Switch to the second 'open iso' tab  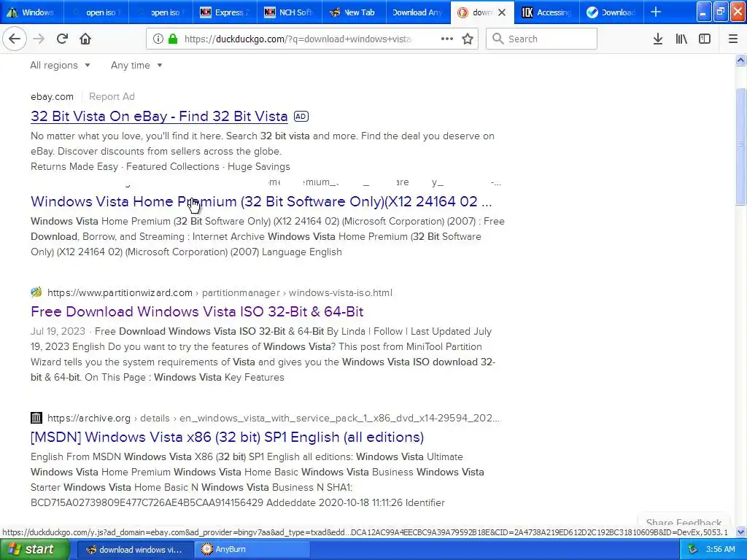pyautogui.click(x=160, y=12)
